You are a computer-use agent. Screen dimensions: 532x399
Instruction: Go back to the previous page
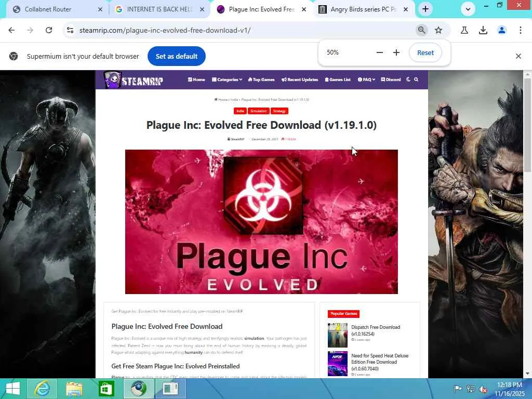click(11, 30)
